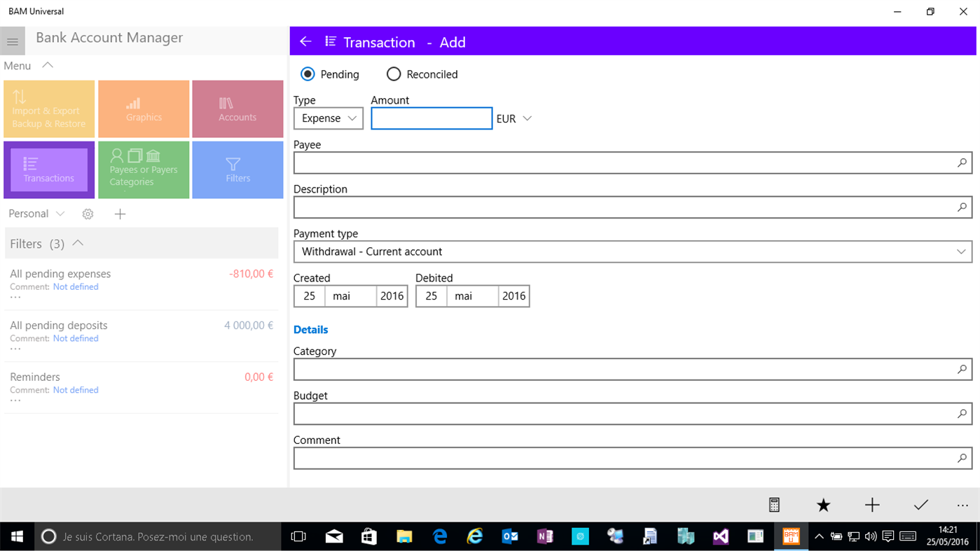Validate transaction with the checkmark icon

pos(920,505)
